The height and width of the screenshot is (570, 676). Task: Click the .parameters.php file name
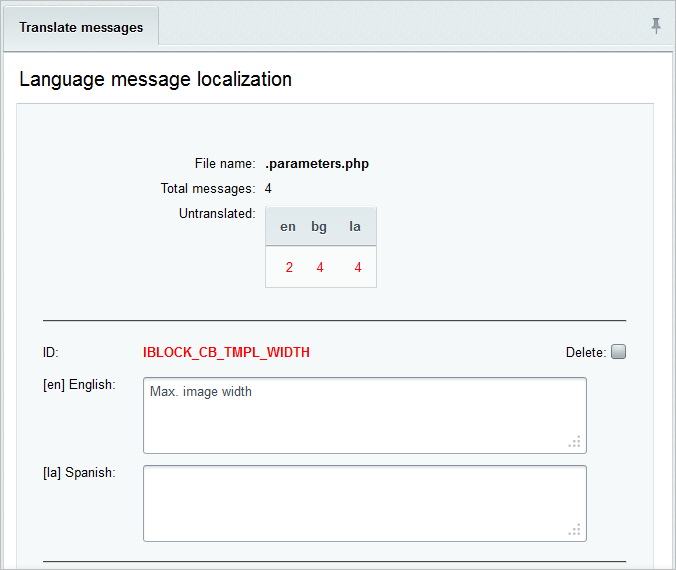click(317, 164)
